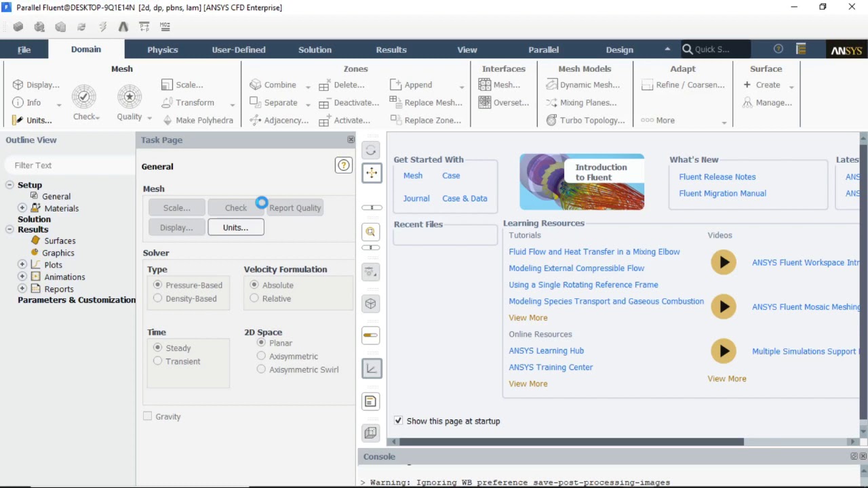
Task: Uncheck Show this page at startup
Action: [x=398, y=421]
